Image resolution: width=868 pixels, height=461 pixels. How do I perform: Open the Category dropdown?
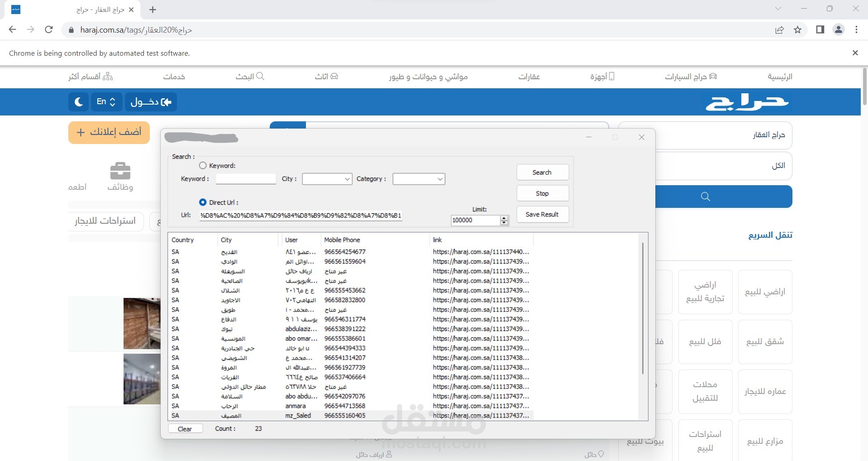point(419,179)
